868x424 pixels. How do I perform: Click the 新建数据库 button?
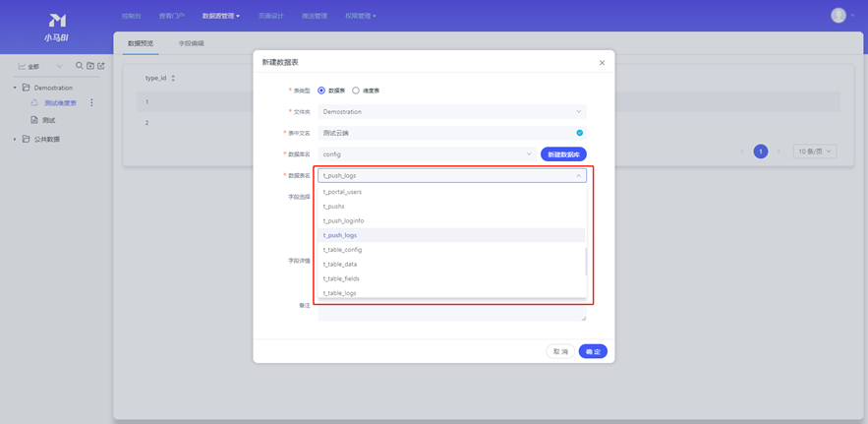tap(563, 154)
